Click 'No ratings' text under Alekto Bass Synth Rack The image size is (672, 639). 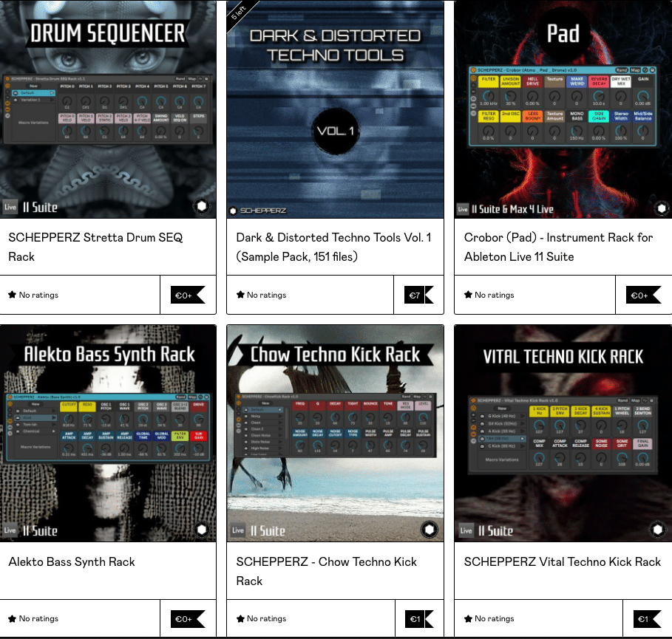pyautogui.click(x=38, y=618)
